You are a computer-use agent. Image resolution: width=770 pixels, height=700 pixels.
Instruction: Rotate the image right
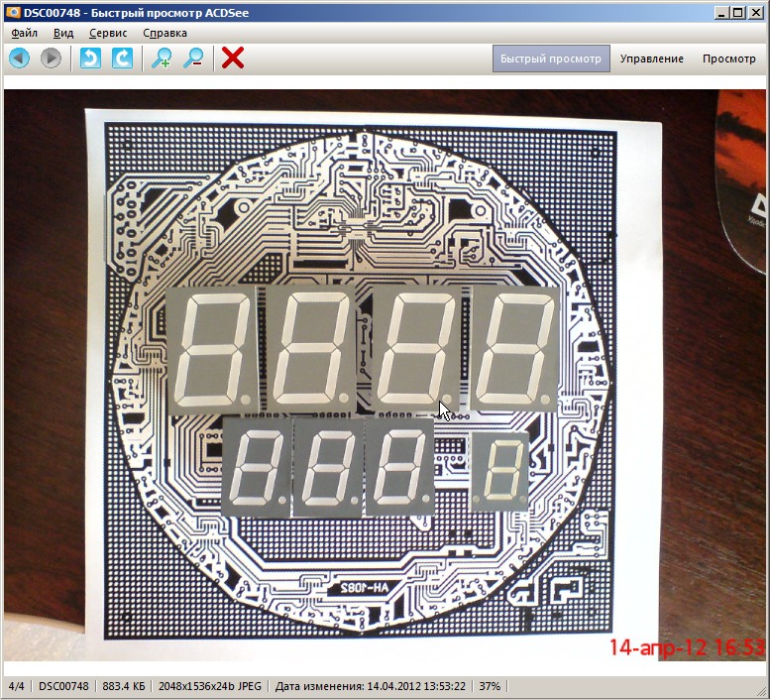122,58
